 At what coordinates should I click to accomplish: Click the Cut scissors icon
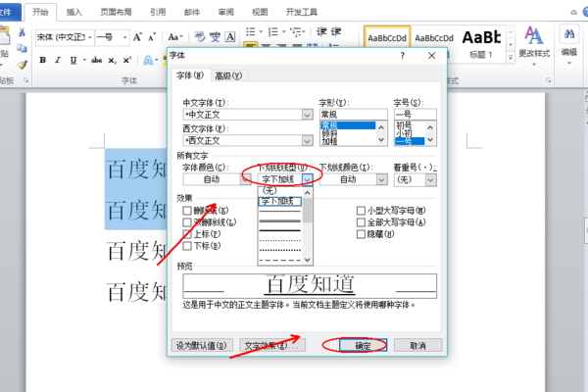pos(22,33)
